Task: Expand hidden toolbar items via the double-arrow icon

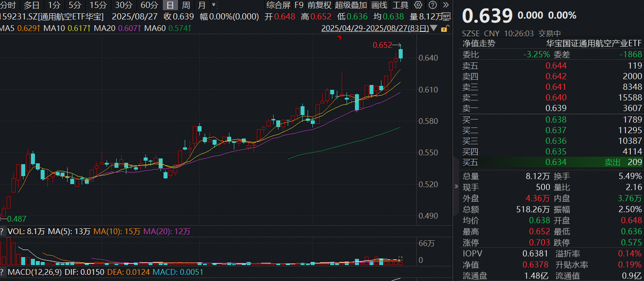Action: pyautogui.click(x=447, y=5)
